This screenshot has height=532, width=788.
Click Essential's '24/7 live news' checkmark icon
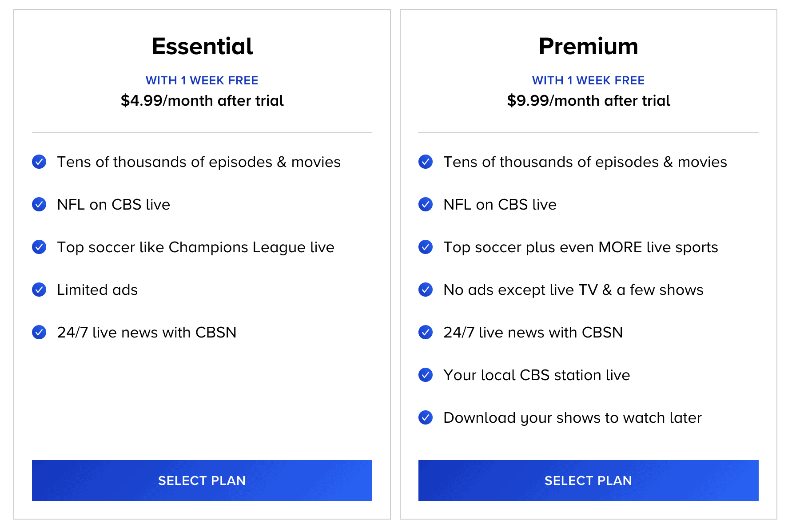click(x=39, y=332)
